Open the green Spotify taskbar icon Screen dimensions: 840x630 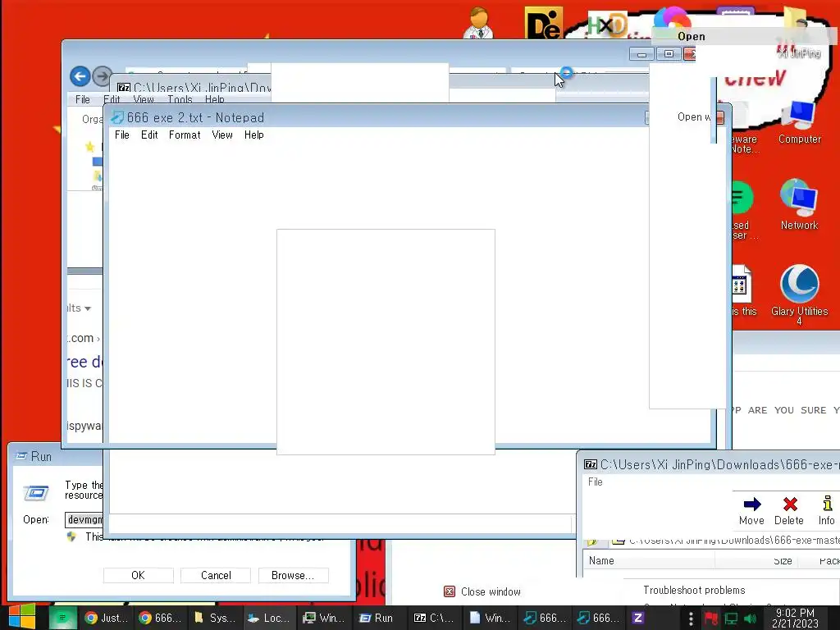coord(62,618)
